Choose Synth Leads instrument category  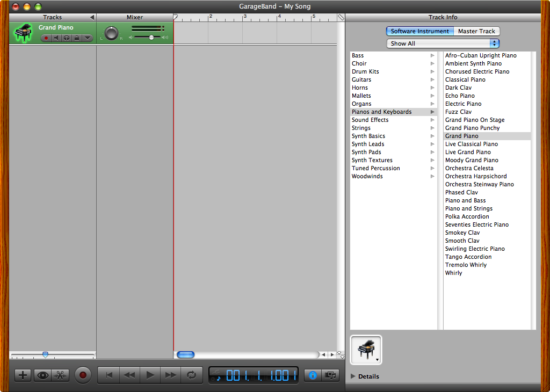click(368, 144)
